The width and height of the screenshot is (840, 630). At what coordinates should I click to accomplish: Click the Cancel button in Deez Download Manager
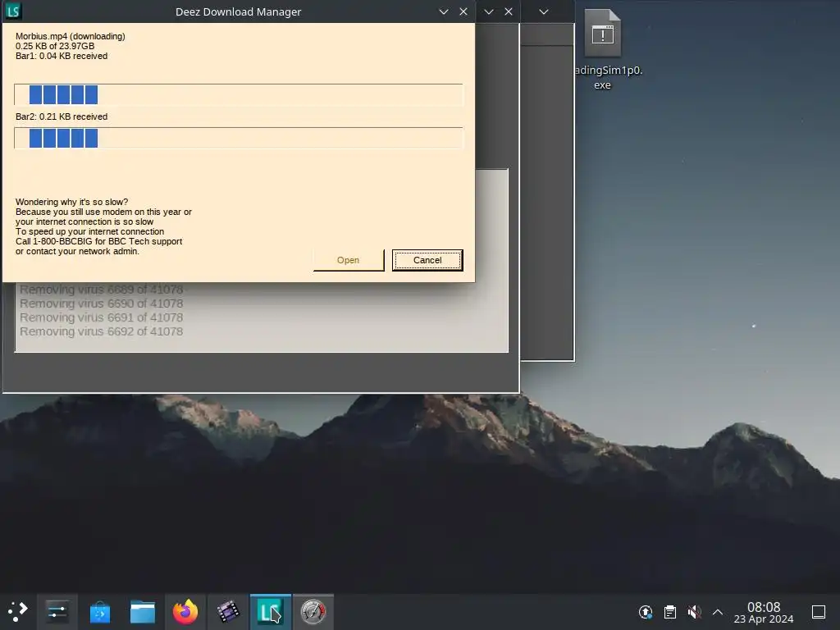[x=427, y=260]
